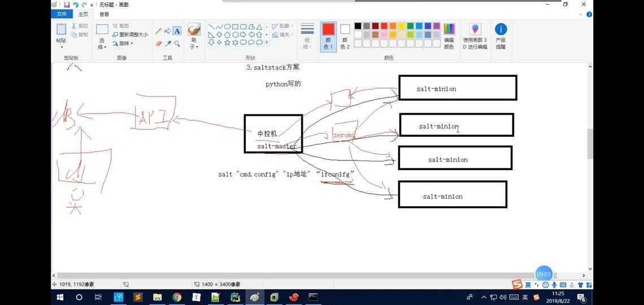The width and height of the screenshot is (644, 305).
Task: Click the Redo arrow in title bar
Action: (84, 5)
